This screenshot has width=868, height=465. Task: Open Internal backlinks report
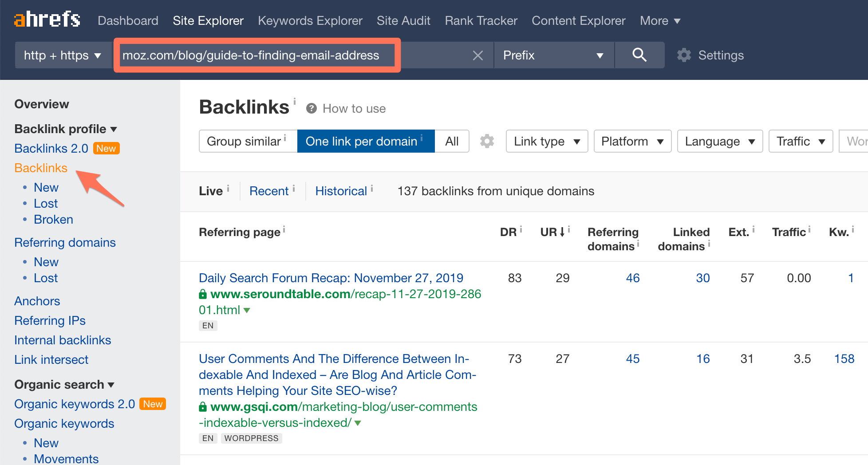click(x=63, y=340)
